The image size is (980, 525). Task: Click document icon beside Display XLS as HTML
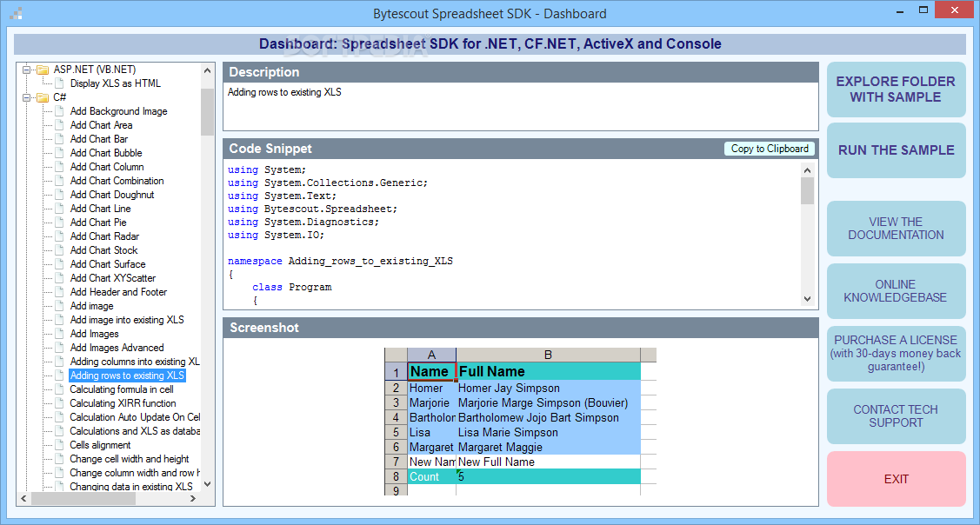click(59, 83)
